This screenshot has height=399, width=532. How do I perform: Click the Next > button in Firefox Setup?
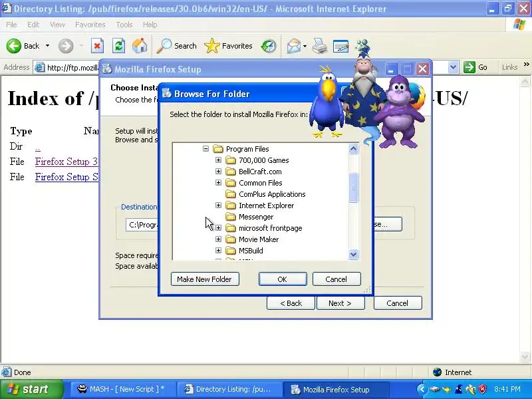[340, 303]
